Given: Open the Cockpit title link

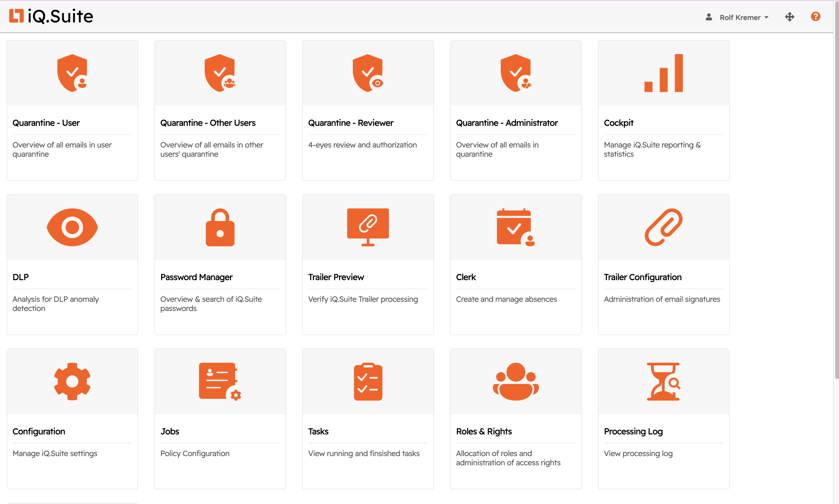Looking at the screenshot, I should click(x=619, y=123).
